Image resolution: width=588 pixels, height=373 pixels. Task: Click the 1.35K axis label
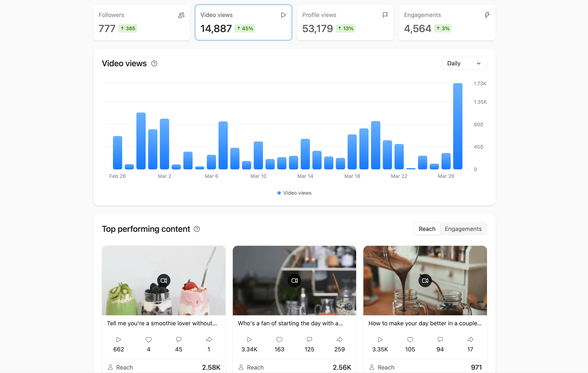point(480,102)
